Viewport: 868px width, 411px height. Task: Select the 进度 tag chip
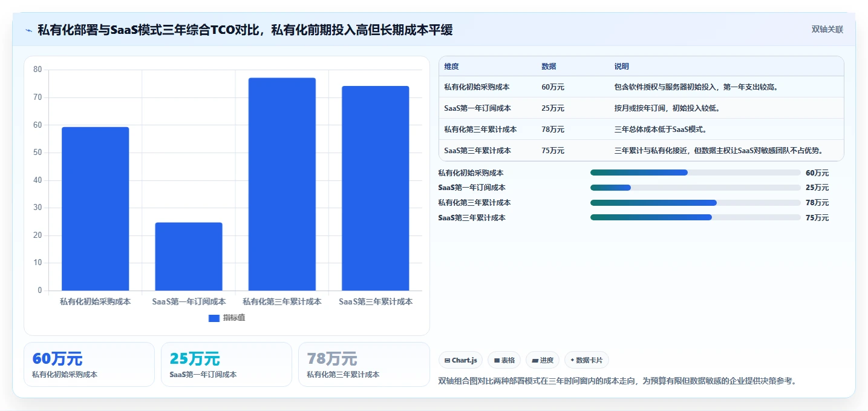pyautogui.click(x=543, y=360)
